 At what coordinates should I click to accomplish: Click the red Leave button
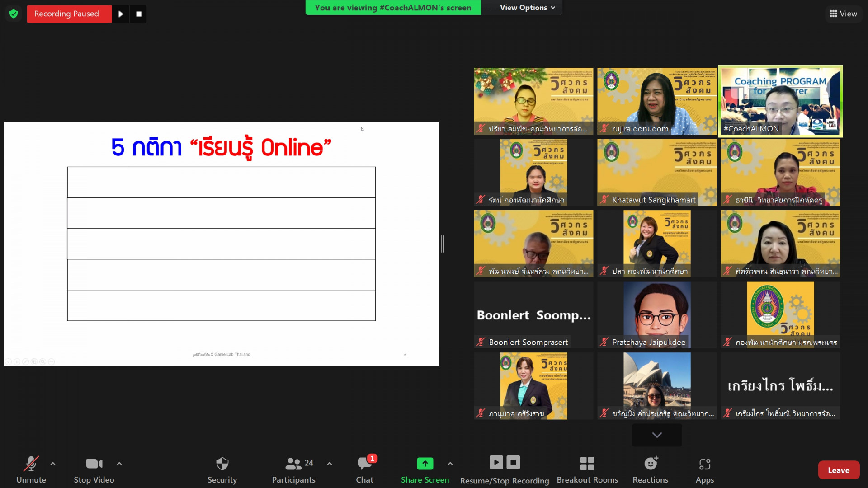[x=838, y=470]
